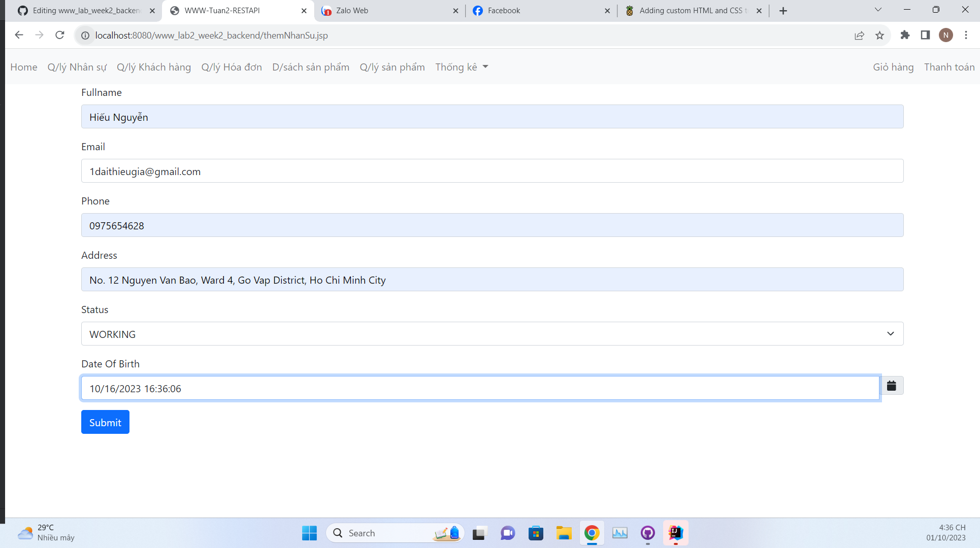
Task: Open File Explorer from the taskbar
Action: [x=564, y=533]
